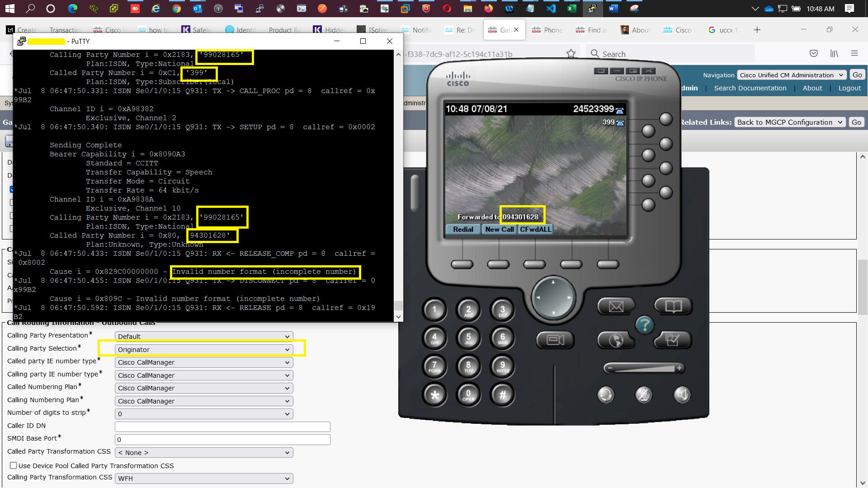Click inside the Caller ID DN field
Image resolution: width=868 pixels, height=488 pixels.
pyautogui.click(x=222, y=426)
